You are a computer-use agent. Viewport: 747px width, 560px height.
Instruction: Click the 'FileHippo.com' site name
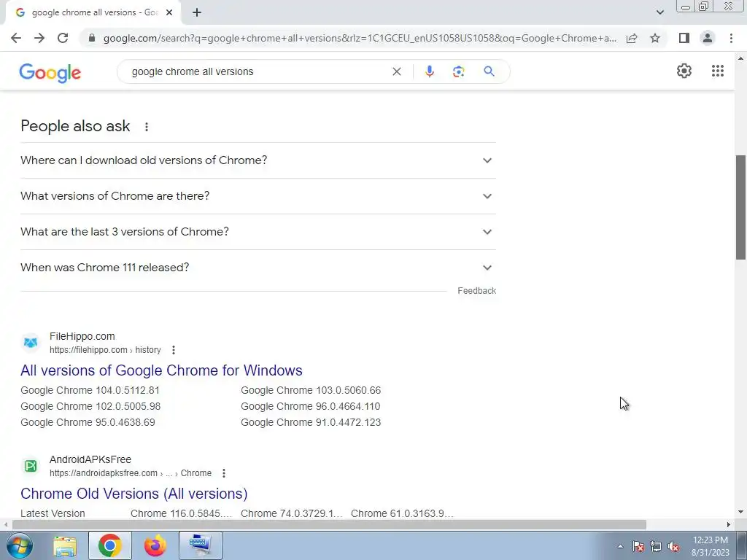coord(82,336)
